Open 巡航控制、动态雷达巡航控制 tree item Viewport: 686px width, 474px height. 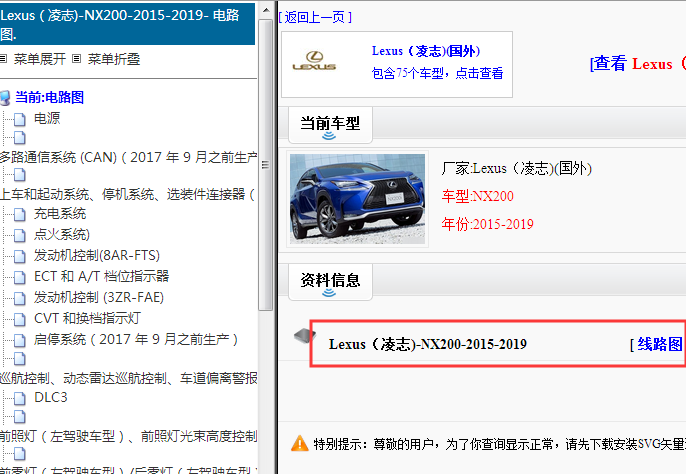(x=129, y=378)
